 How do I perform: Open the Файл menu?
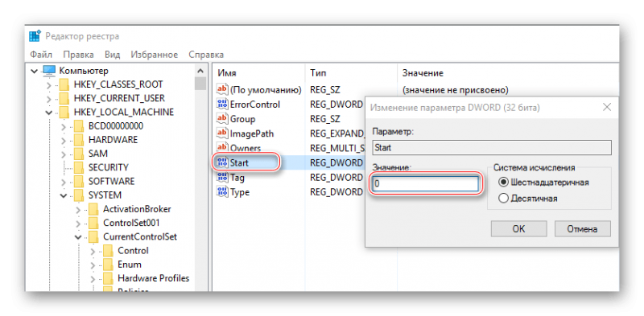tap(41, 55)
